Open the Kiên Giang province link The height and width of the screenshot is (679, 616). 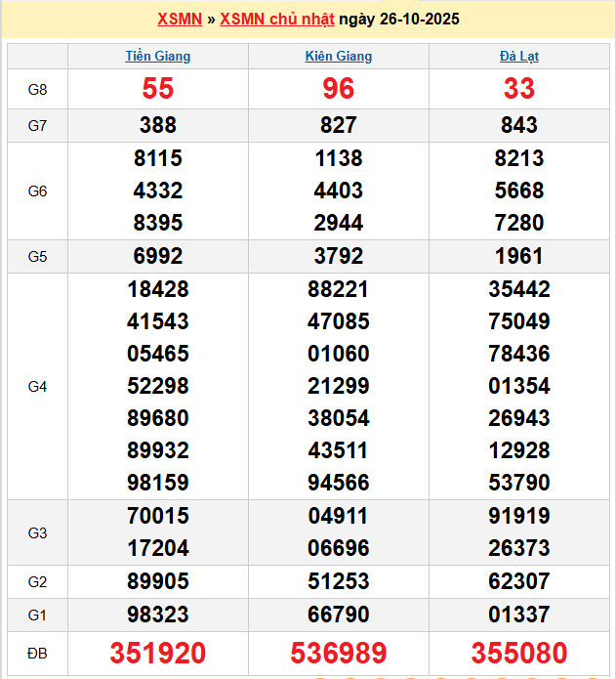pyautogui.click(x=339, y=57)
